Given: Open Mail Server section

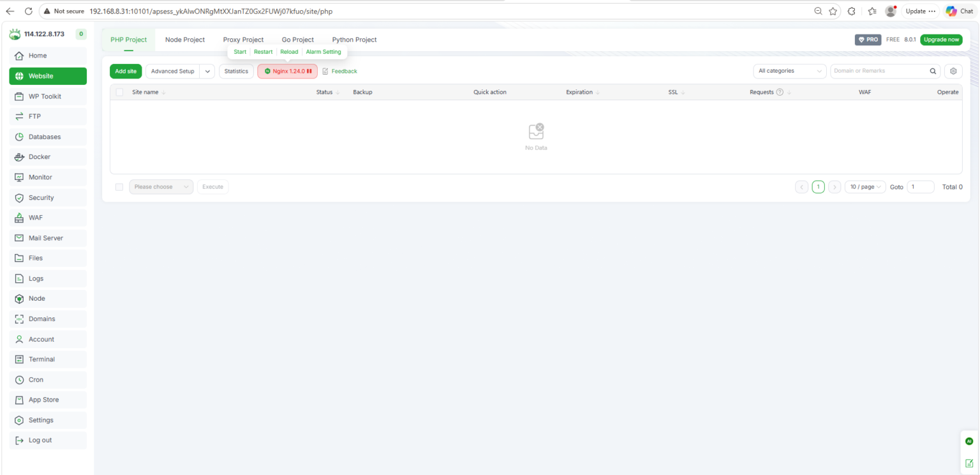Looking at the screenshot, I should click(x=48, y=238).
